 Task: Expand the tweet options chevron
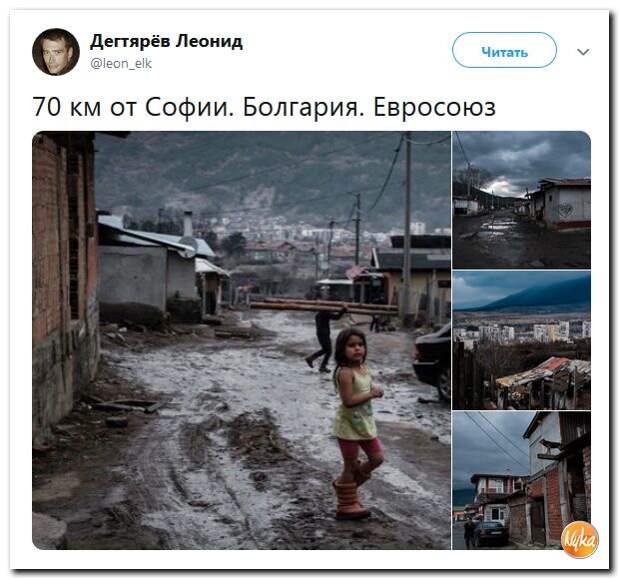point(583,52)
